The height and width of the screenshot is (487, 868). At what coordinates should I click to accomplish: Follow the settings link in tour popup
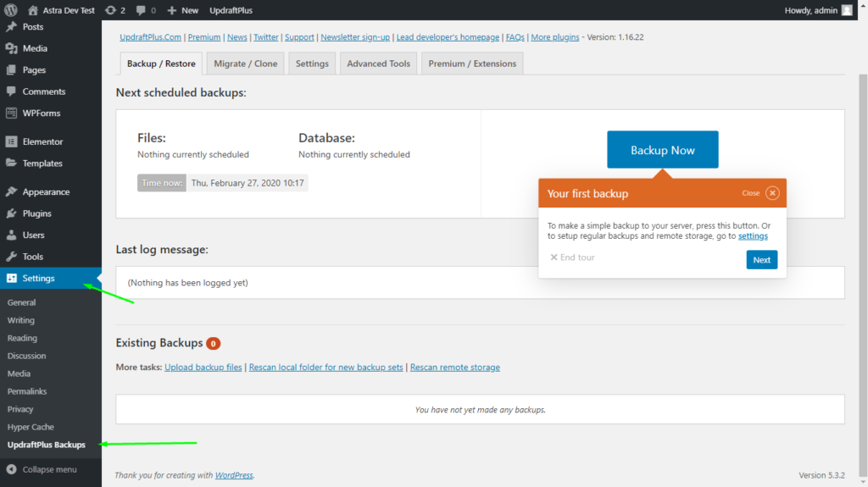(753, 235)
